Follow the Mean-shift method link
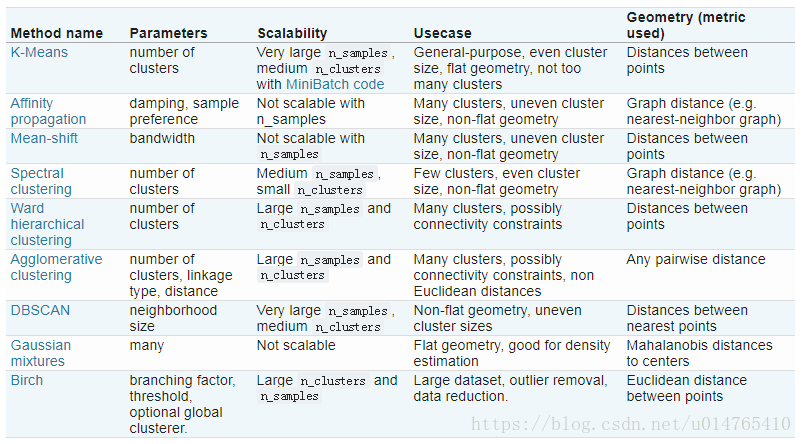The height and width of the screenshot is (444, 802). click(x=44, y=138)
